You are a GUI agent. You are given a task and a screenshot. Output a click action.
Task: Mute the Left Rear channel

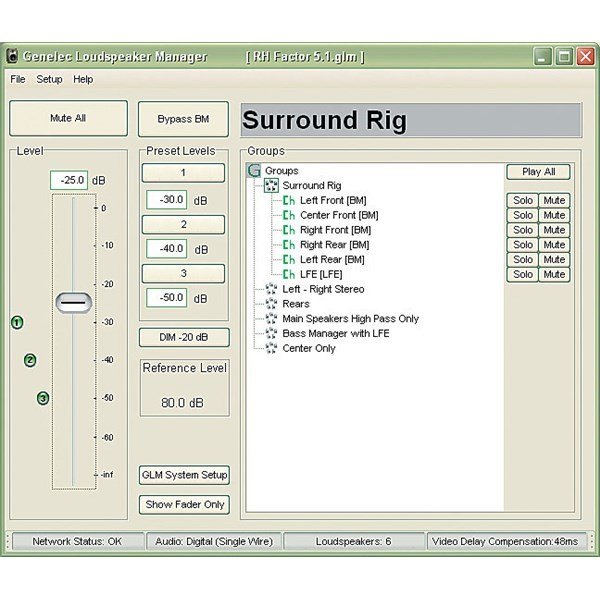tap(554, 260)
